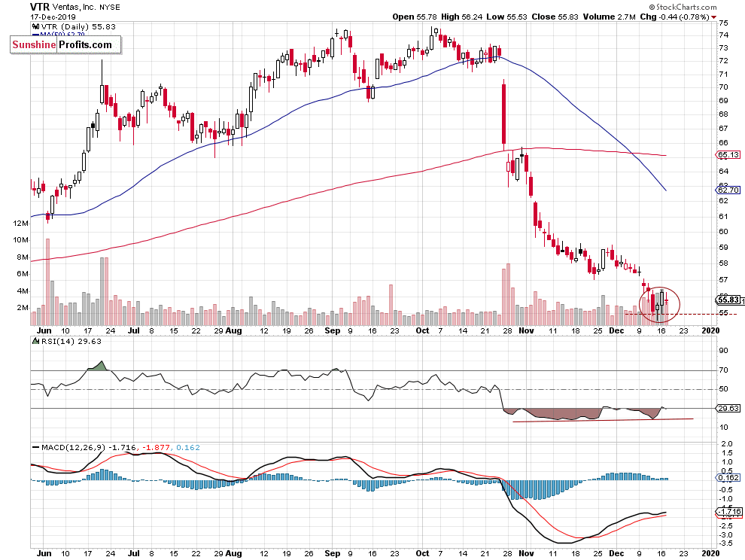Click the Open 55.78 value

tap(415, 17)
